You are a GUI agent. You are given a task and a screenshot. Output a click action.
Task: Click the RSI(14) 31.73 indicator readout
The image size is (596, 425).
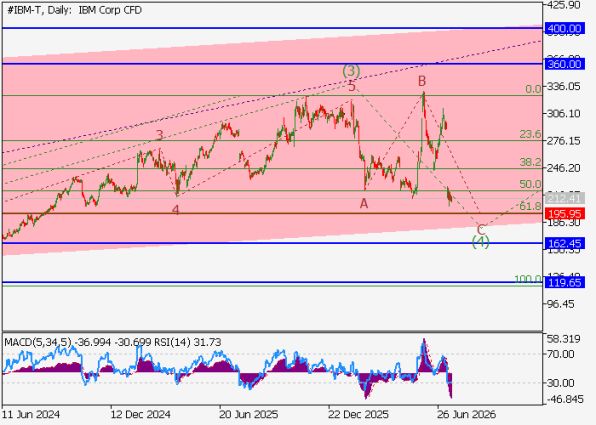(x=187, y=343)
